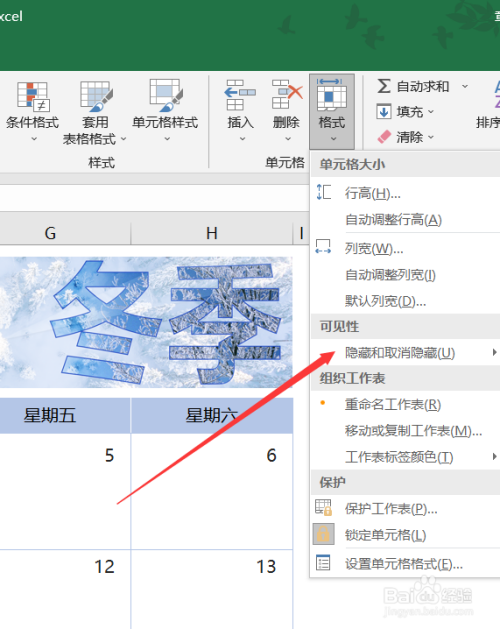Click the Row Height (行高) icon
500x629 pixels.
click(x=323, y=192)
